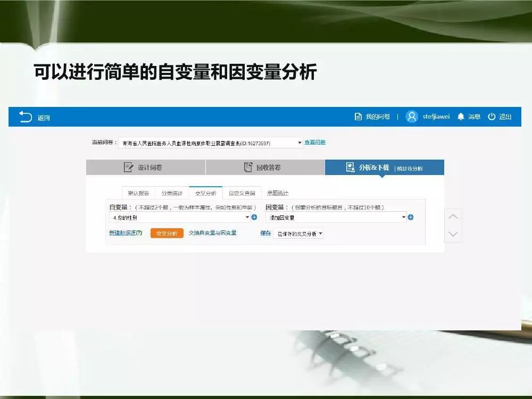Click the blue plus icon next to 因变量 dropdown
532x399 pixels.
(x=411, y=218)
